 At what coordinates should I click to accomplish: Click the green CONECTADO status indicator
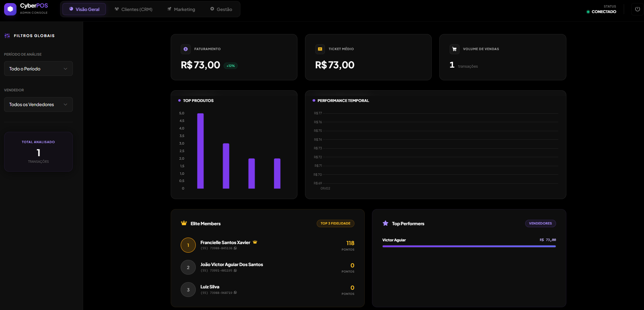pyautogui.click(x=588, y=12)
